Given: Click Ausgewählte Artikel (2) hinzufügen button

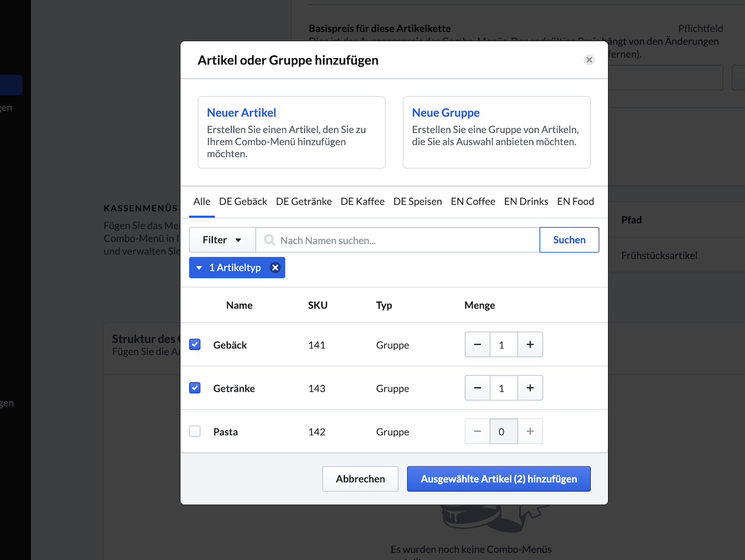Looking at the screenshot, I should click(x=499, y=479).
